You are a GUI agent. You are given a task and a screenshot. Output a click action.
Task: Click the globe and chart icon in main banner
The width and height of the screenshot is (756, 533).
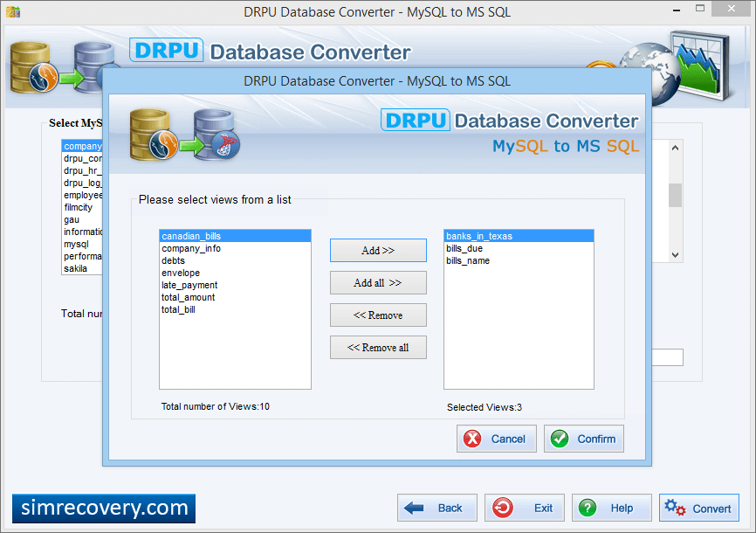(x=677, y=67)
